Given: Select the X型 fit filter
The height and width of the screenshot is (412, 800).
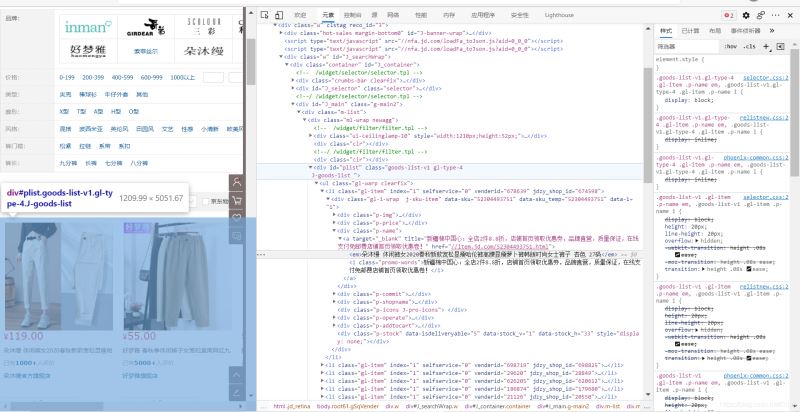Looking at the screenshot, I should (64, 111).
